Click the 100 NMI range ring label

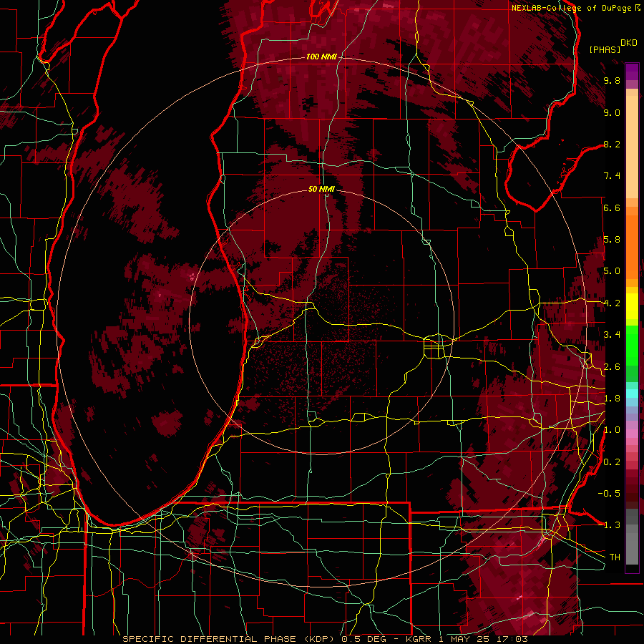(x=321, y=57)
